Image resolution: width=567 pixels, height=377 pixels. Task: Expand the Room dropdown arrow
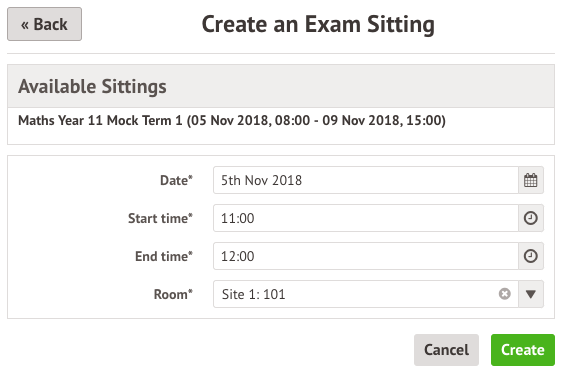tap(530, 294)
